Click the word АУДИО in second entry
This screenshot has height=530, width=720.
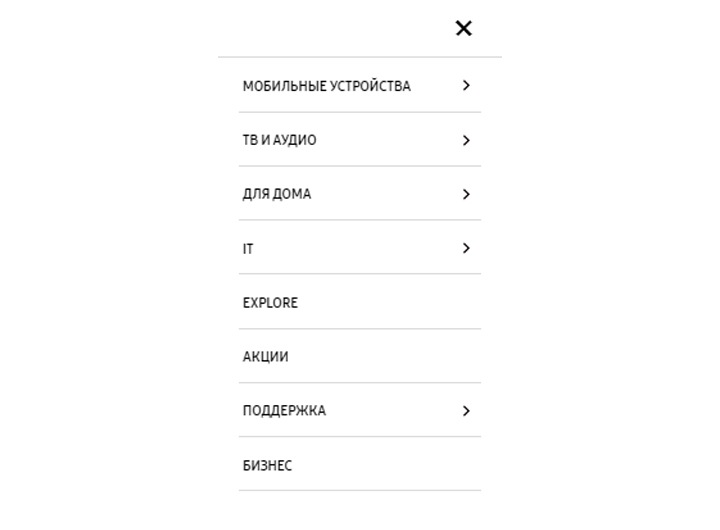click(x=295, y=140)
